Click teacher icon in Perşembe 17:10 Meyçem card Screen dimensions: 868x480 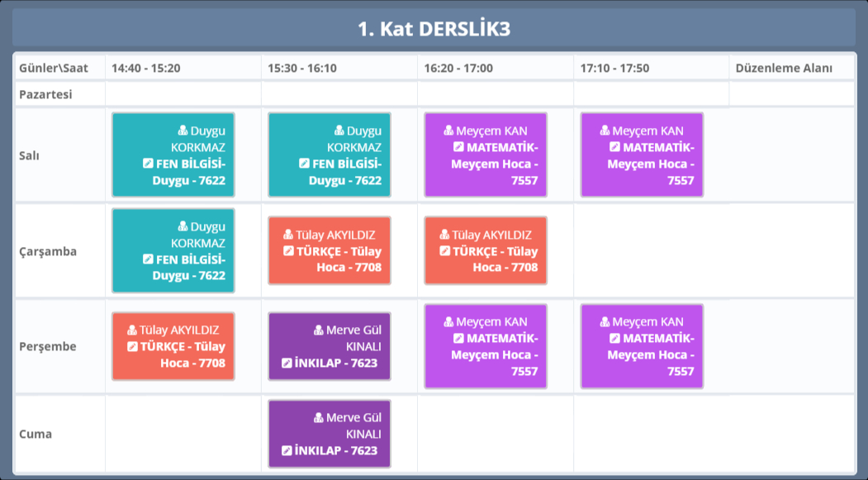point(605,322)
